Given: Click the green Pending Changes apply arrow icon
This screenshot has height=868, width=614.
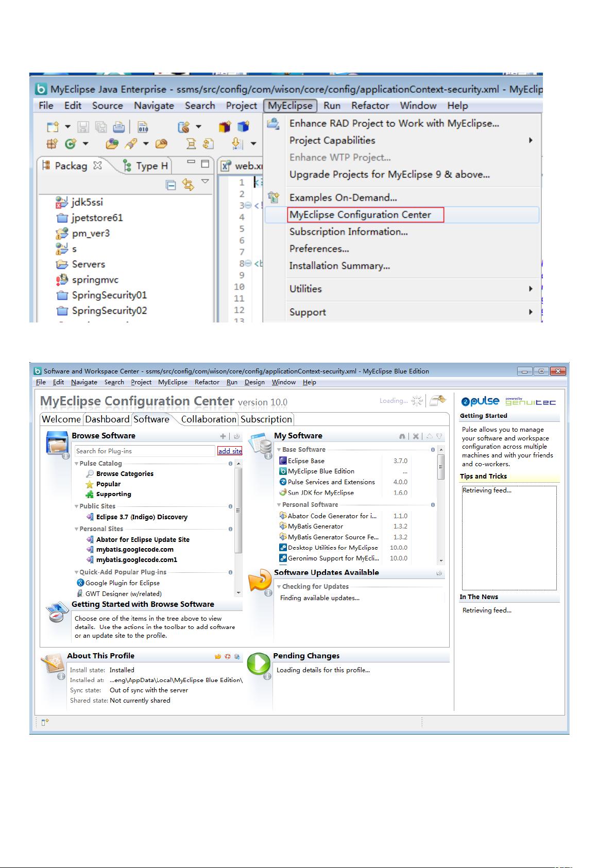Looking at the screenshot, I should [259, 664].
